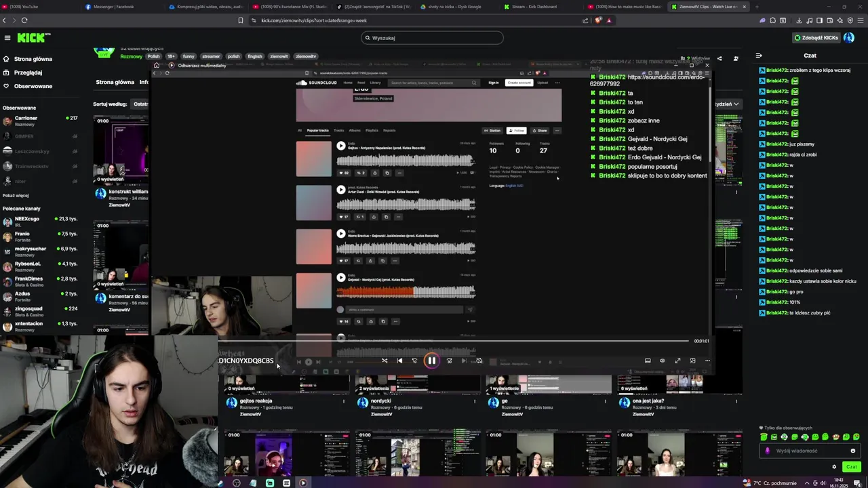Image resolution: width=868 pixels, height=488 pixels.
Task: Click the channel share icon
Action: point(719,59)
